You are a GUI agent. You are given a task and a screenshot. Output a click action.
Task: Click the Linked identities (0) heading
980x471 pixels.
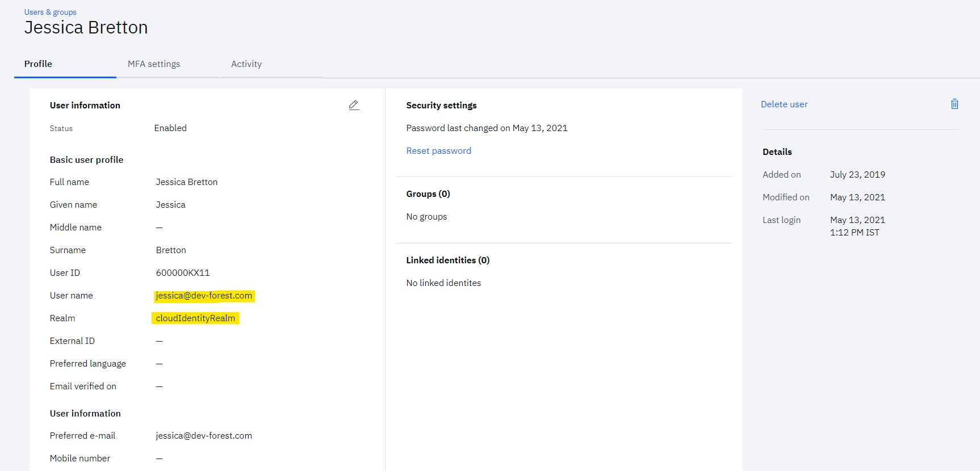tap(448, 260)
